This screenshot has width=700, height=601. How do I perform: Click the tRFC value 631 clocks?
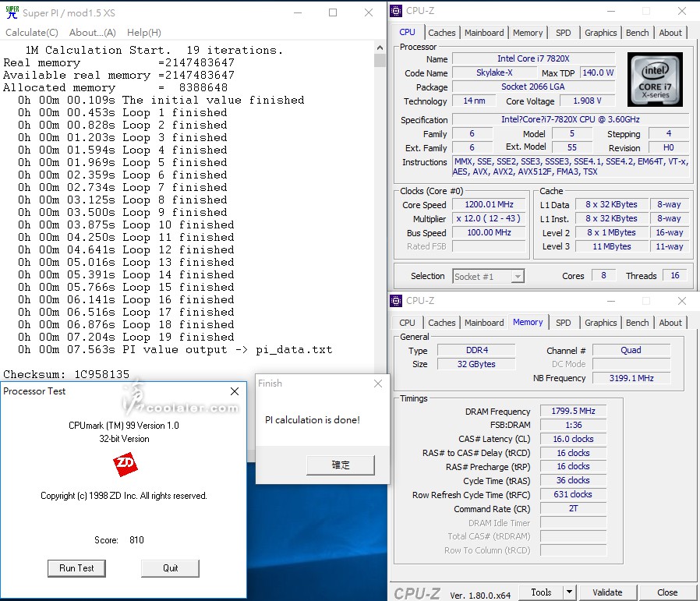(573, 494)
